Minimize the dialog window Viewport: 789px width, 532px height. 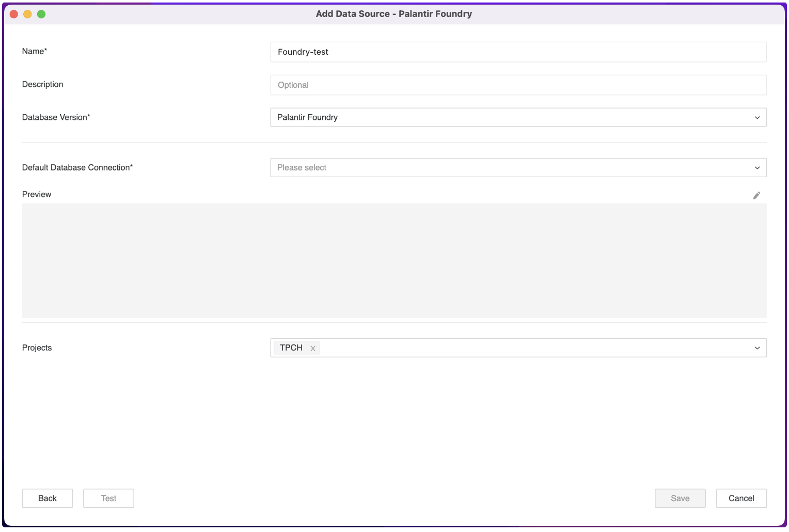(x=27, y=14)
